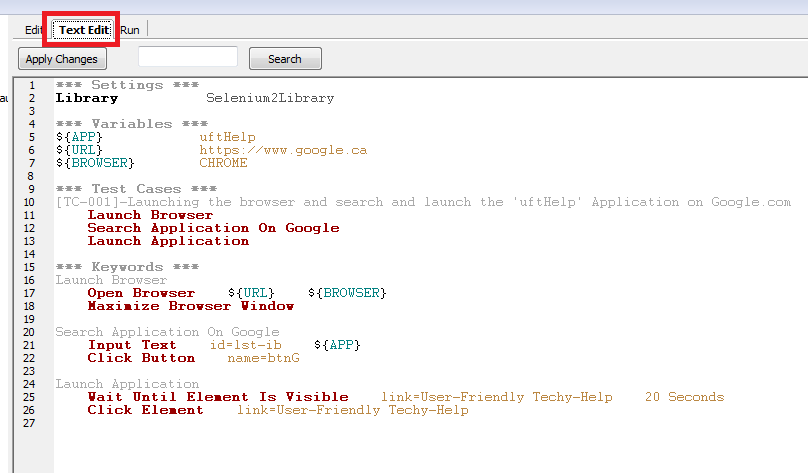Click 'Launch Application' on line 13
Image resolution: width=808 pixels, height=473 pixels.
(168, 241)
